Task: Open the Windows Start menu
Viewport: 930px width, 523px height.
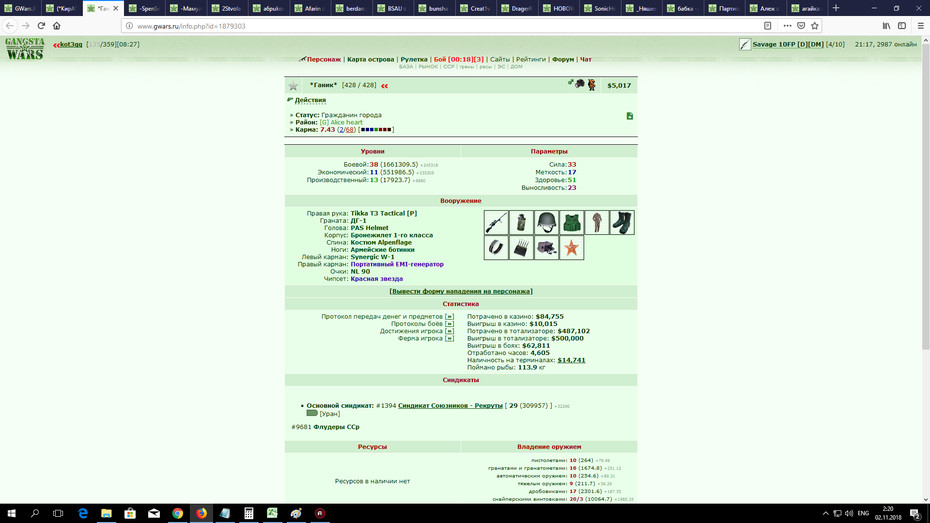Action: tap(11, 513)
